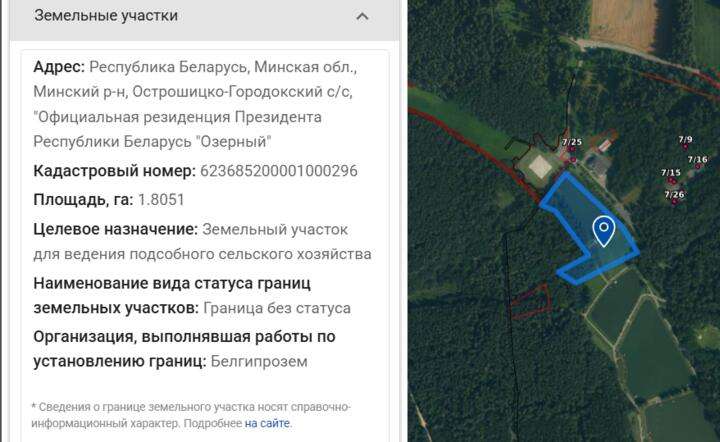Click the Граница без статуса value

(x=277, y=308)
